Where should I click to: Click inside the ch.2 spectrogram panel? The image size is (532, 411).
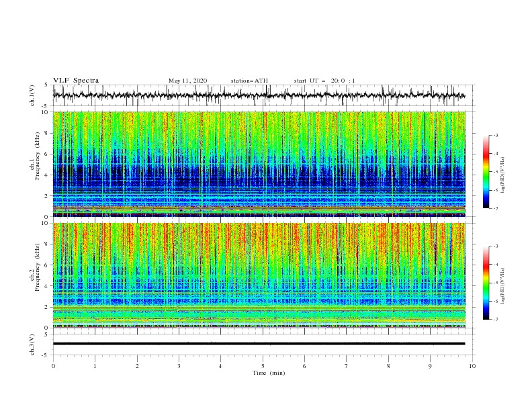click(259, 275)
